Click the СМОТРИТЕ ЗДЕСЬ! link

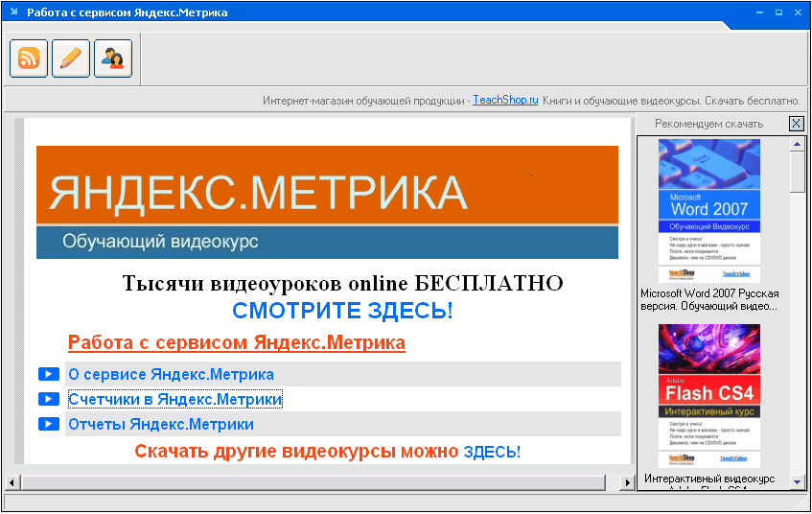click(x=342, y=311)
